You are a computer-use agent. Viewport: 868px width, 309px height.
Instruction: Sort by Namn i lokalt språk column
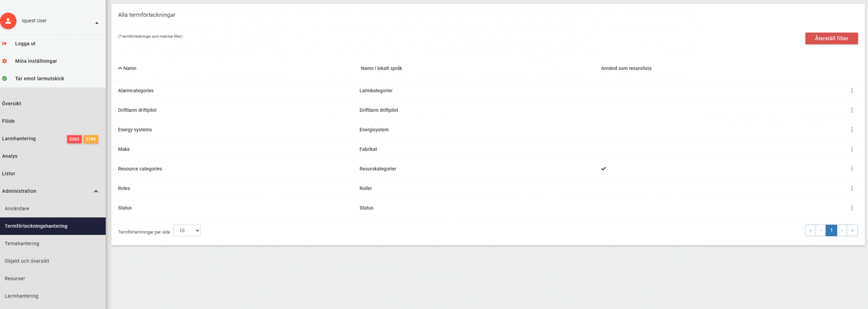pos(381,69)
